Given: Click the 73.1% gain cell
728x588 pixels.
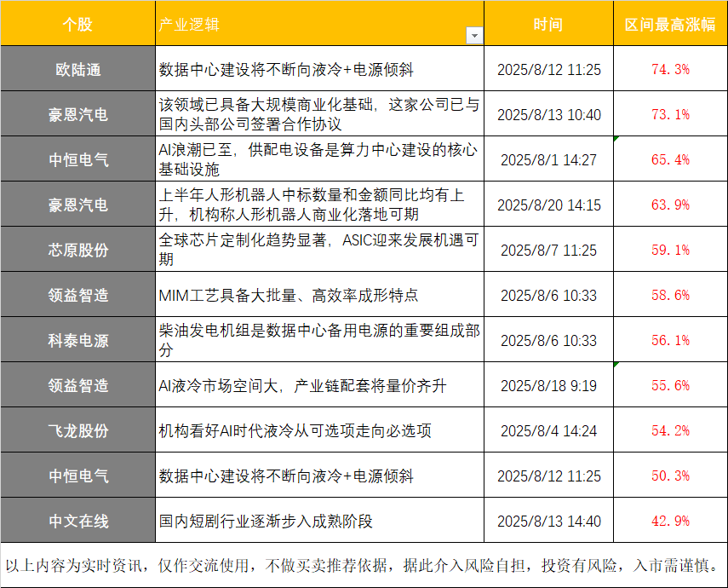Looking at the screenshot, I should point(670,113).
